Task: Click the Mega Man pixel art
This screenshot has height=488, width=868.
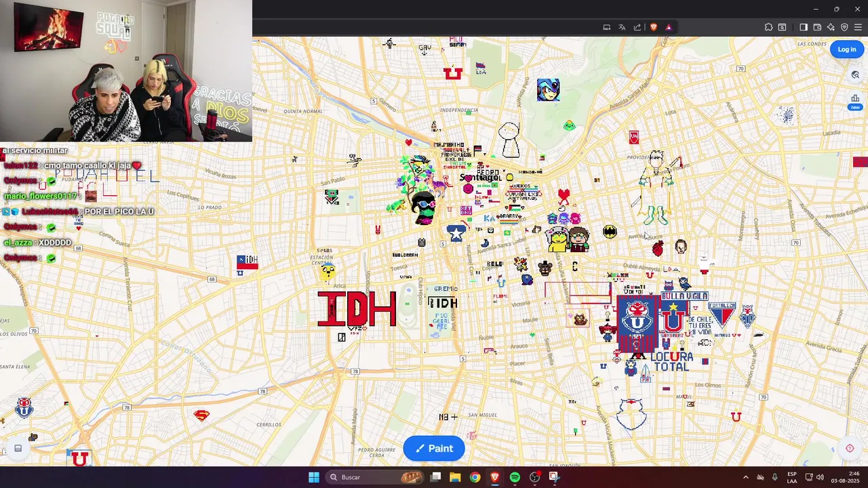Action: click(x=548, y=89)
